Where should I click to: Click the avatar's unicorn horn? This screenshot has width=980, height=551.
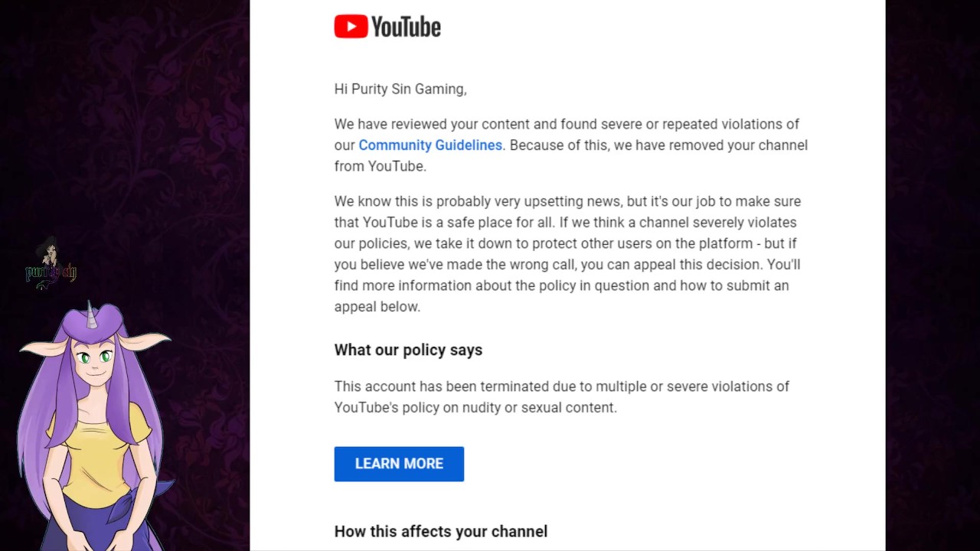[x=91, y=315]
